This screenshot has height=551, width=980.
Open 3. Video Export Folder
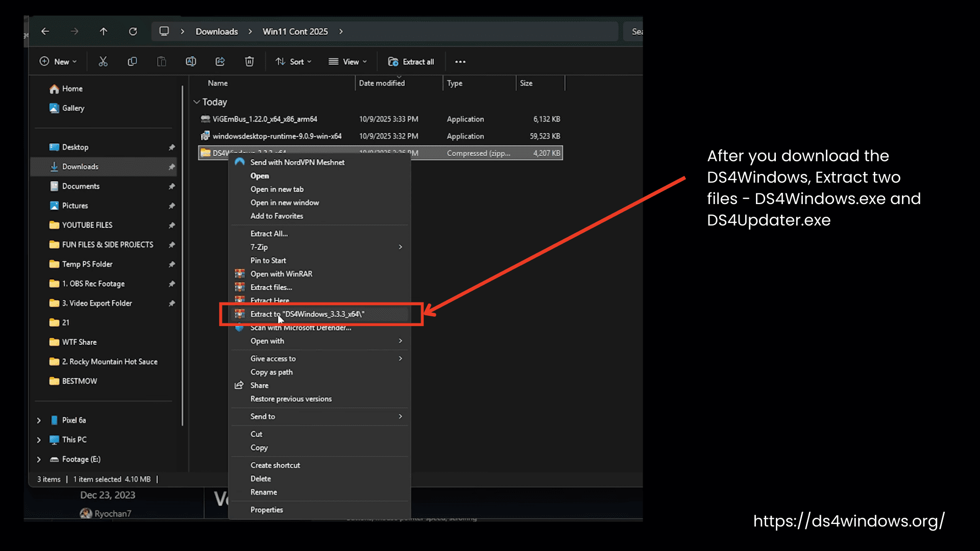(x=90, y=303)
